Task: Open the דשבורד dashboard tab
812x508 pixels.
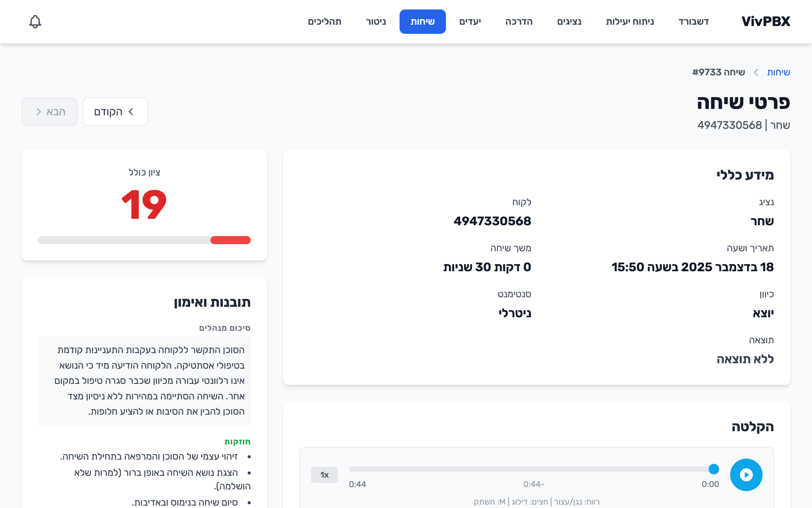Action: pos(694,22)
